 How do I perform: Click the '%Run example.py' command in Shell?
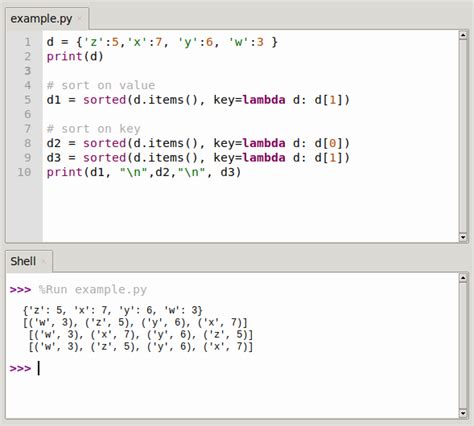(93, 290)
